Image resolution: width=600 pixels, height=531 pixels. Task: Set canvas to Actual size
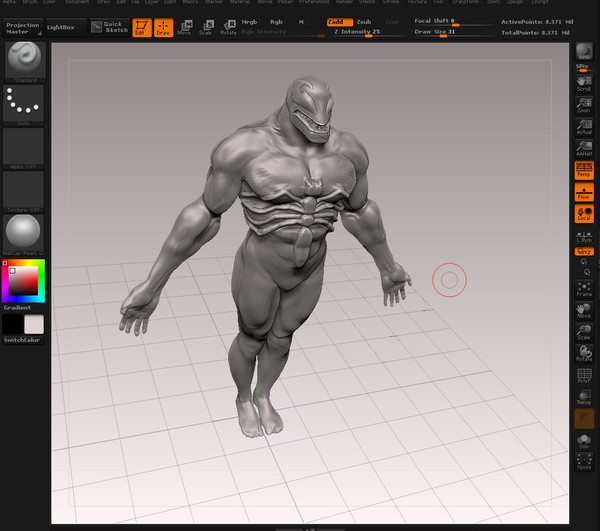click(584, 127)
